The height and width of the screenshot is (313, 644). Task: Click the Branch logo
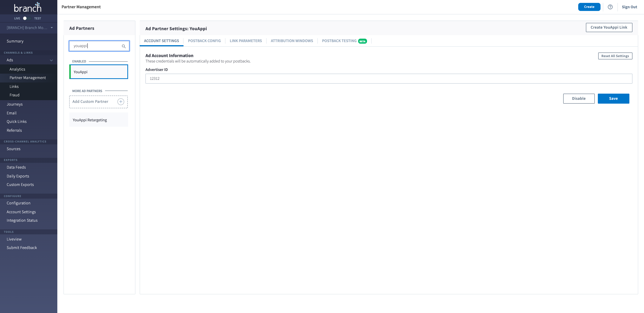(x=28, y=7)
